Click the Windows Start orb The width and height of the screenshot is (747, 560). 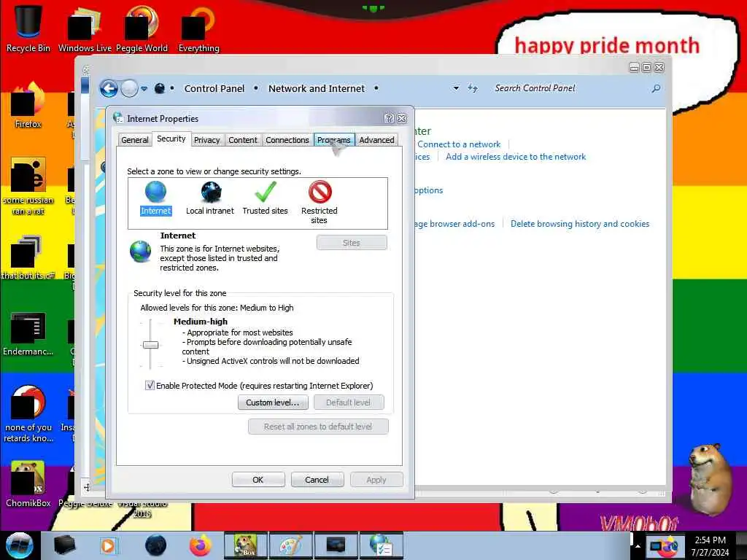[x=20, y=545]
